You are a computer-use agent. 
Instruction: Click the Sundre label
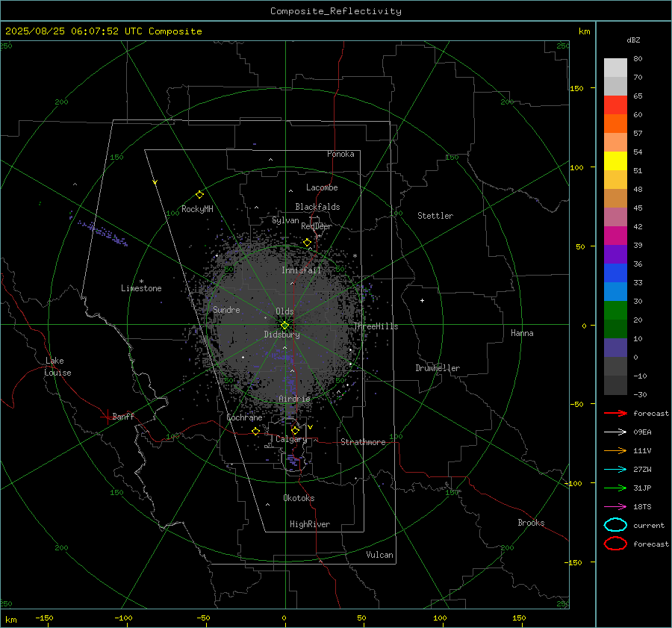point(227,310)
